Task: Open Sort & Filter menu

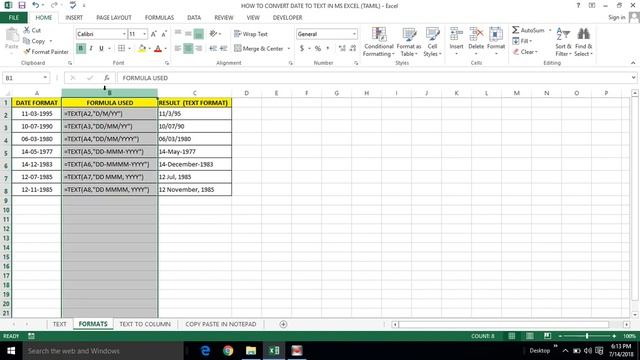Action: click(x=563, y=42)
